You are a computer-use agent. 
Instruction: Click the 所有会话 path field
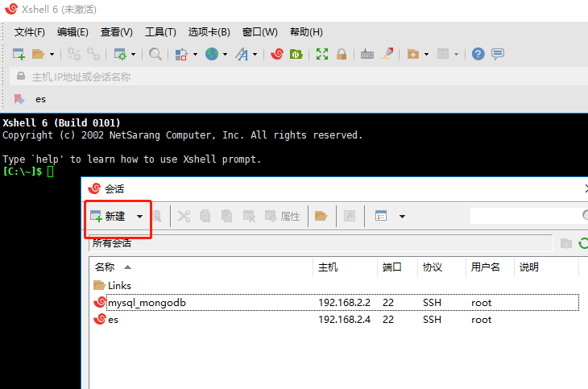(321, 243)
